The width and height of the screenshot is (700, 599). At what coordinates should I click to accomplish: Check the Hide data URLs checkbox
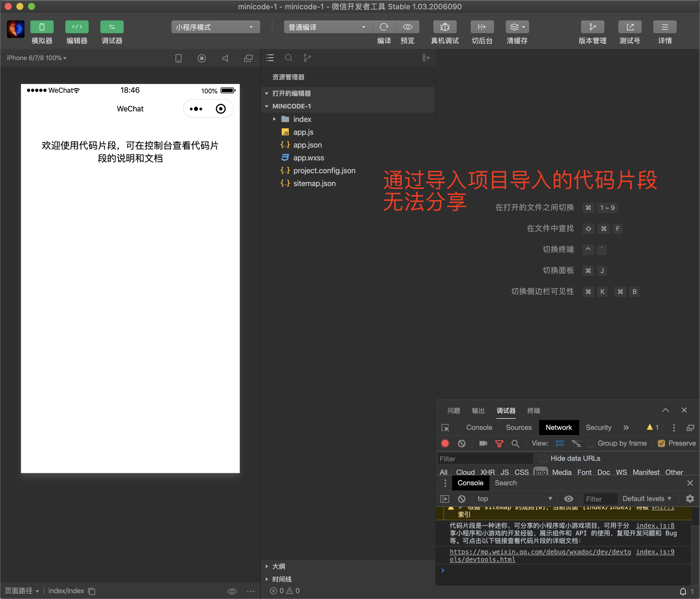tap(544, 458)
